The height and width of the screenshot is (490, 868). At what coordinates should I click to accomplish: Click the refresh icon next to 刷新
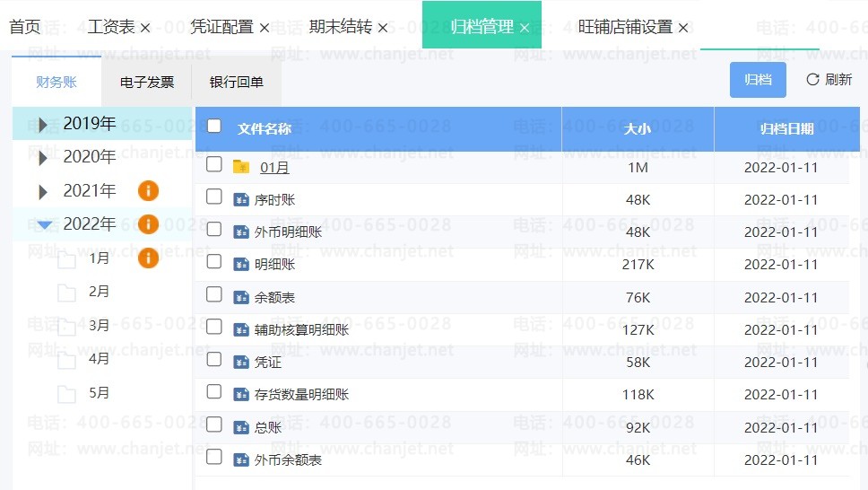812,79
